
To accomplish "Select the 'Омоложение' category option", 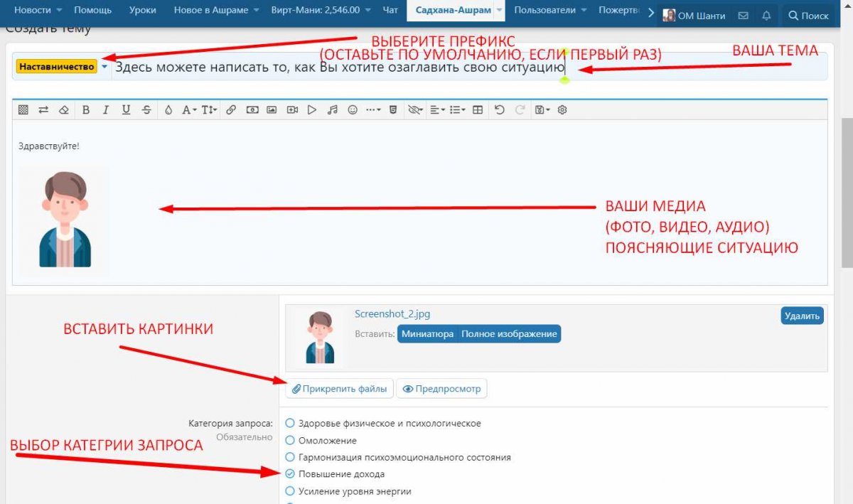I will click(290, 441).
